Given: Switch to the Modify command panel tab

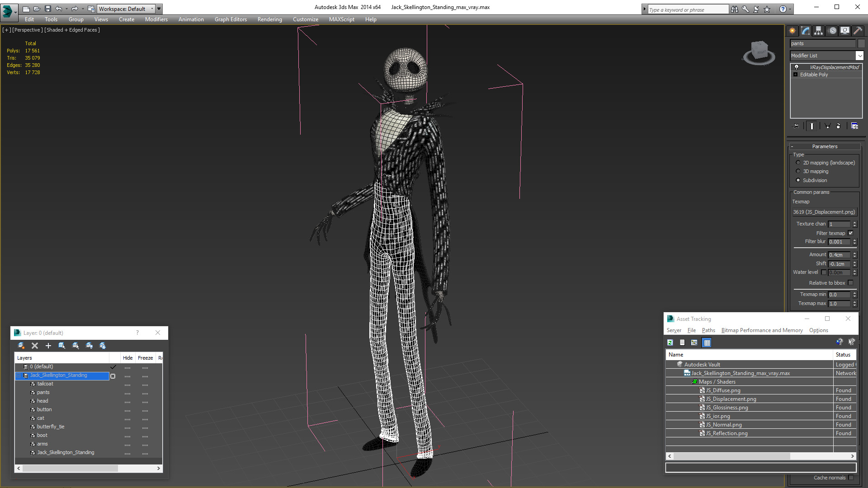Looking at the screenshot, I should pos(806,31).
